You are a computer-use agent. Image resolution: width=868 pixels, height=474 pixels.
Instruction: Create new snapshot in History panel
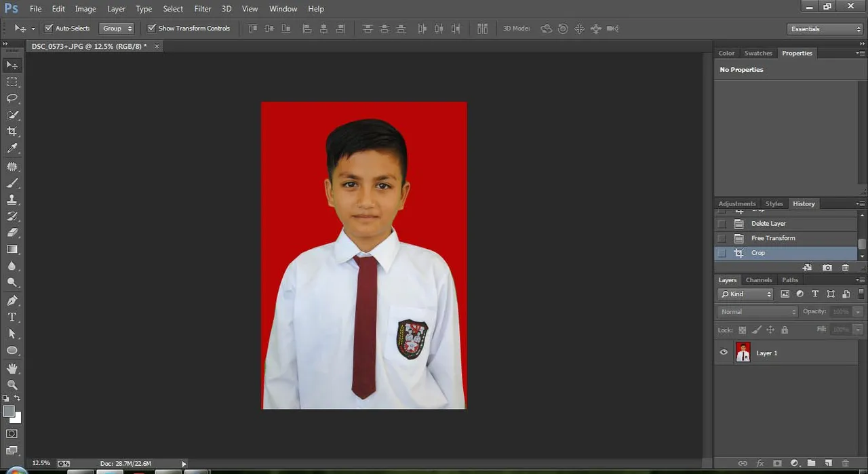tap(827, 268)
